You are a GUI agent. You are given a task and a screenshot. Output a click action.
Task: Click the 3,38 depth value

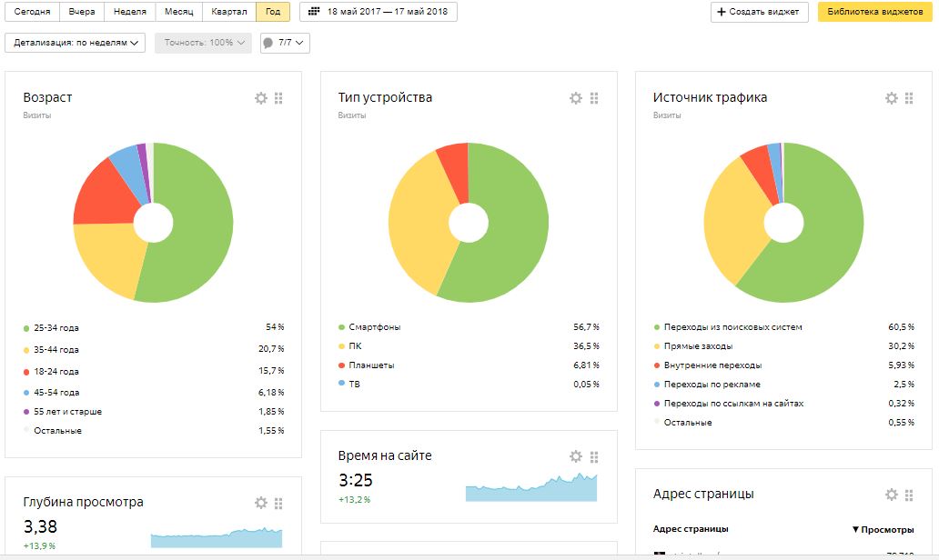pos(40,526)
